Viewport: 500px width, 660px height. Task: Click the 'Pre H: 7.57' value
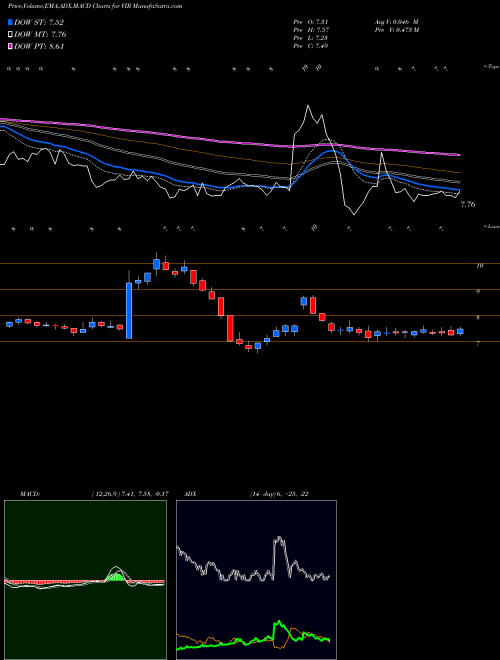[311, 29]
